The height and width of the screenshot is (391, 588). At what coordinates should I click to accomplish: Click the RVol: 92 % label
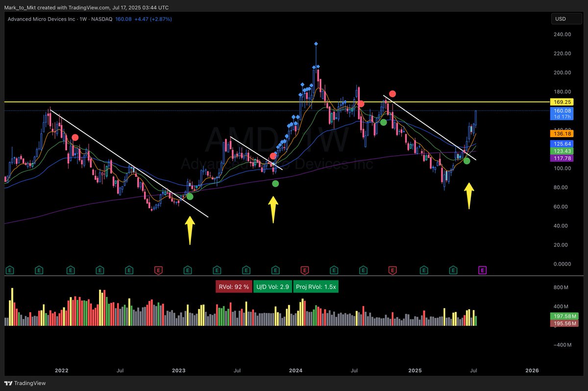233,287
